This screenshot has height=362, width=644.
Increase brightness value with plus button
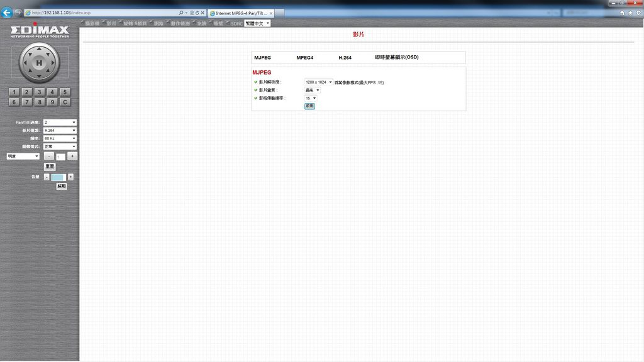pos(72,156)
